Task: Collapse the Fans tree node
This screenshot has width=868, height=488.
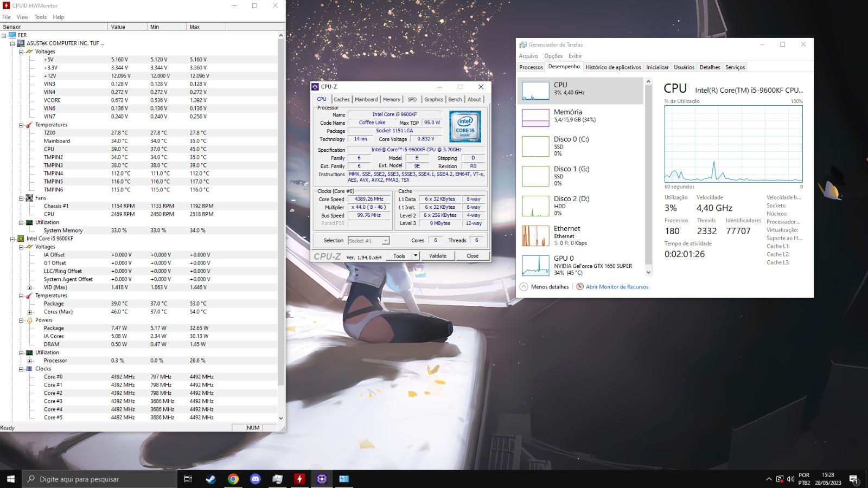Action: click(21, 198)
